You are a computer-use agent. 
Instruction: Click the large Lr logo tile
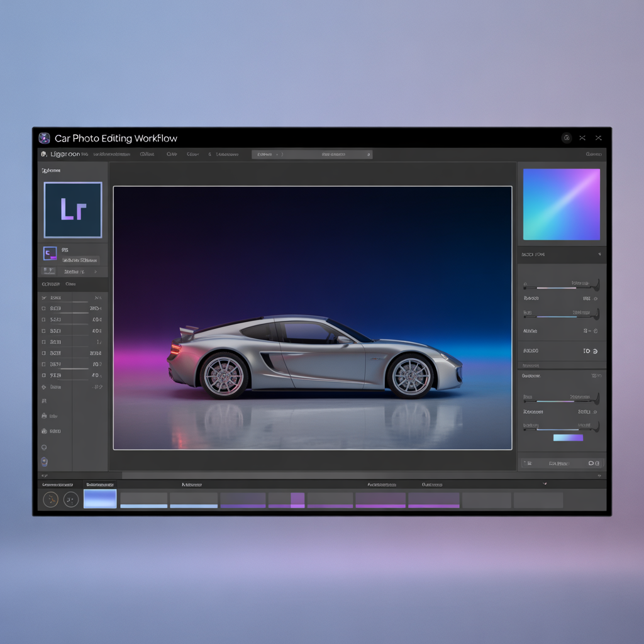73,210
